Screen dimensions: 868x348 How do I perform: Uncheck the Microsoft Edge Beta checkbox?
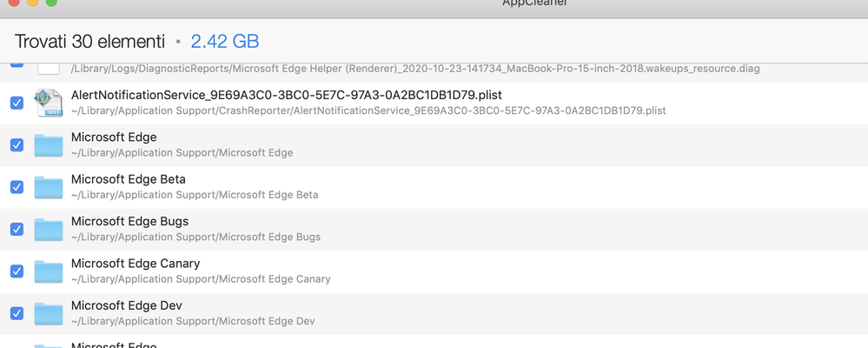[x=17, y=187]
